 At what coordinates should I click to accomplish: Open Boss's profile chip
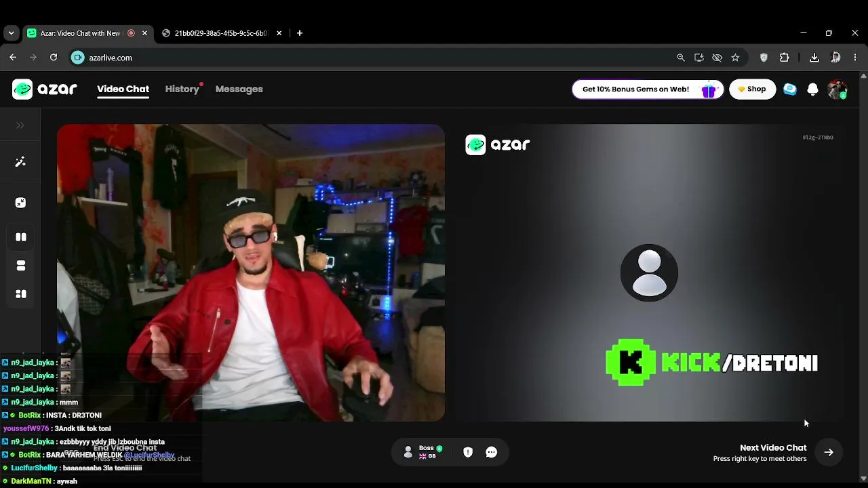423,452
